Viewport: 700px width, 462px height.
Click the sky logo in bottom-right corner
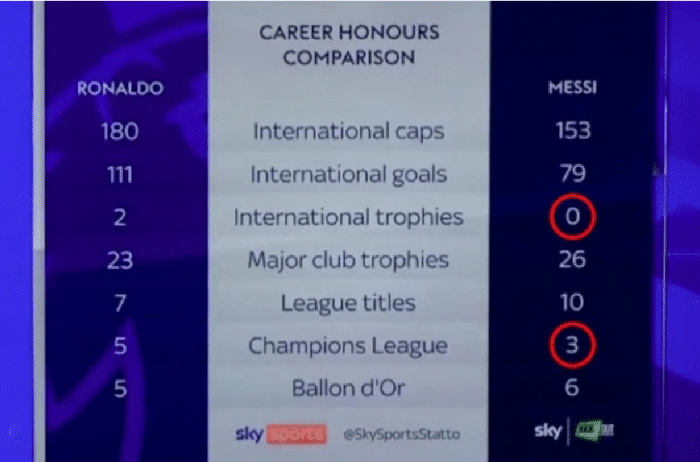(x=548, y=432)
